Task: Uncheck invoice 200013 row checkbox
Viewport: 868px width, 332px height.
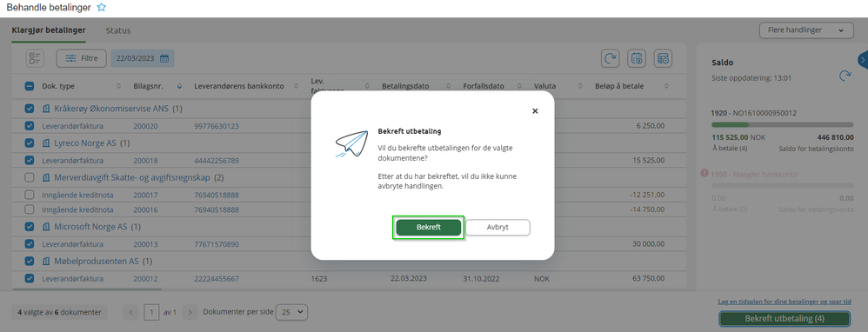Action: pyautogui.click(x=30, y=244)
